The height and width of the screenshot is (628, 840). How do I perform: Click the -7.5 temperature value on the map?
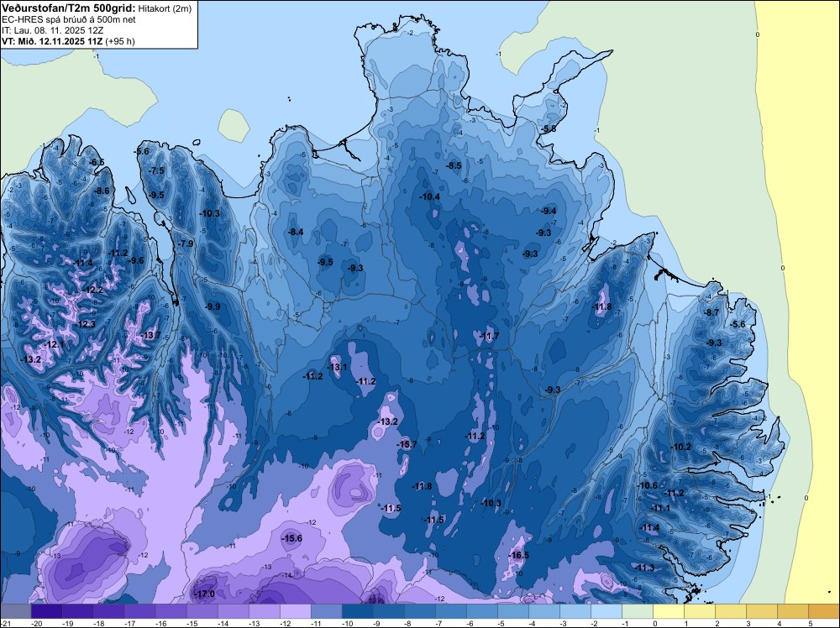[158, 170]
